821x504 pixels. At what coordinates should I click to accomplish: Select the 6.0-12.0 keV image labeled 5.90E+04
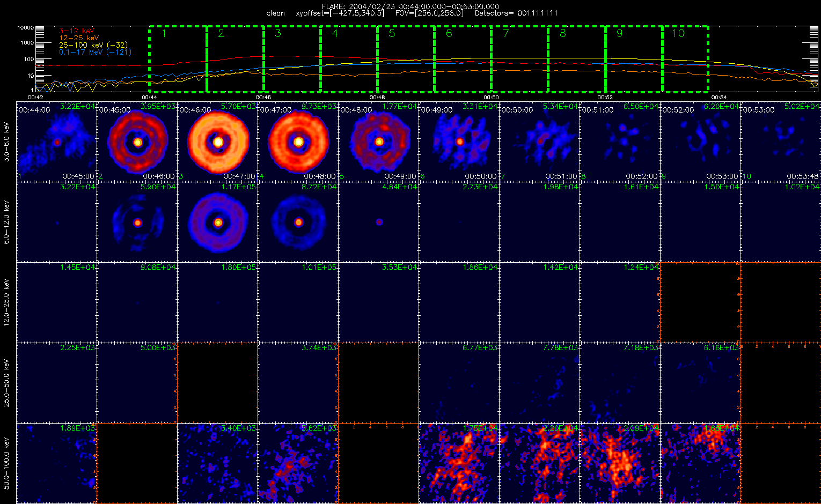pyautogui.click(x=137, y=222)
